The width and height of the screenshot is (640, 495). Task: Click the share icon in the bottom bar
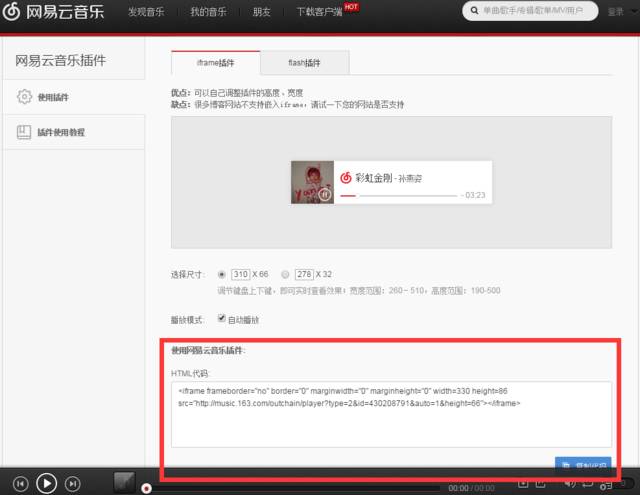pyautogui.click(x=541, y=484)
